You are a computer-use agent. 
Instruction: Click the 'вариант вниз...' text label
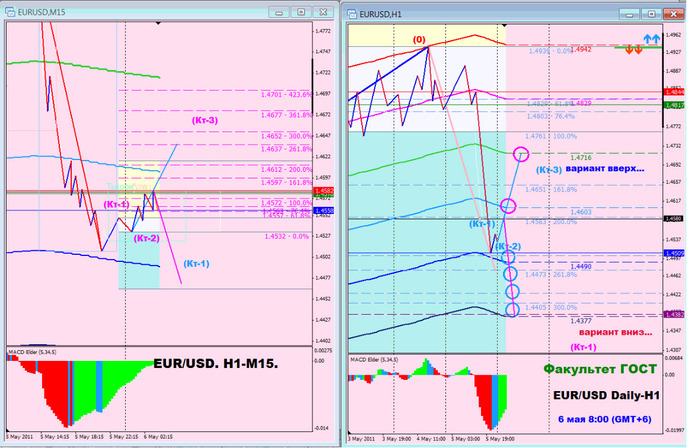click(615, 332)
